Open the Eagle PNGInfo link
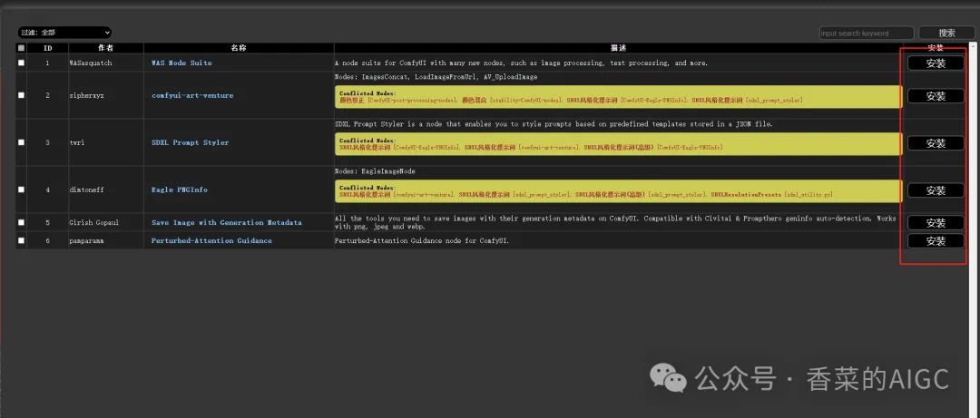This screenshot has height=418, width=980. (180, 190)
